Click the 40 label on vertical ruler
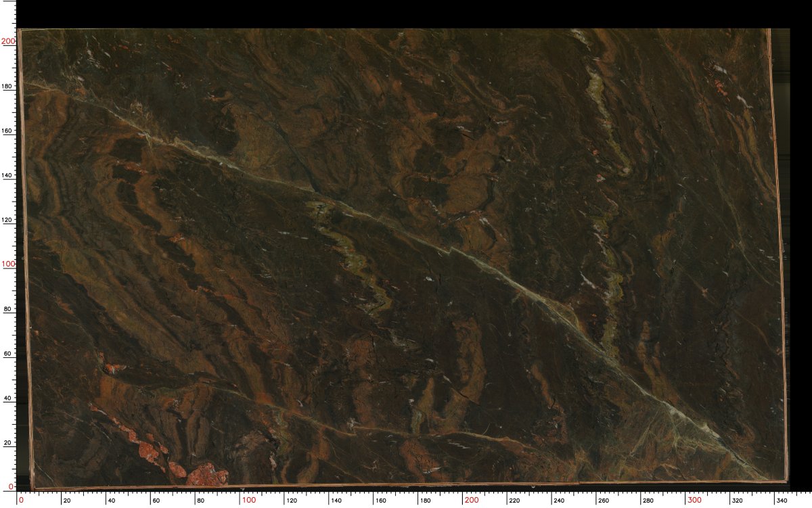812x508 pixels. pyautogui.click(x=8, y=398)
